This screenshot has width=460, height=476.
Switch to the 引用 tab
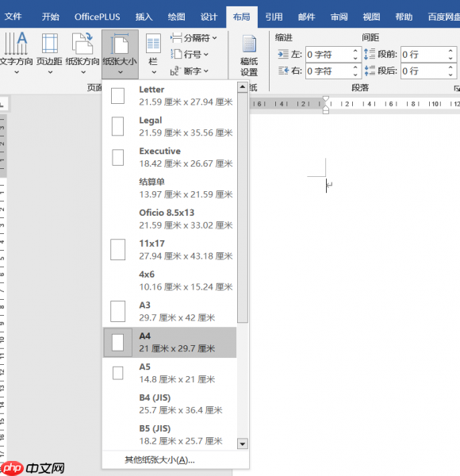pos(274,17)
